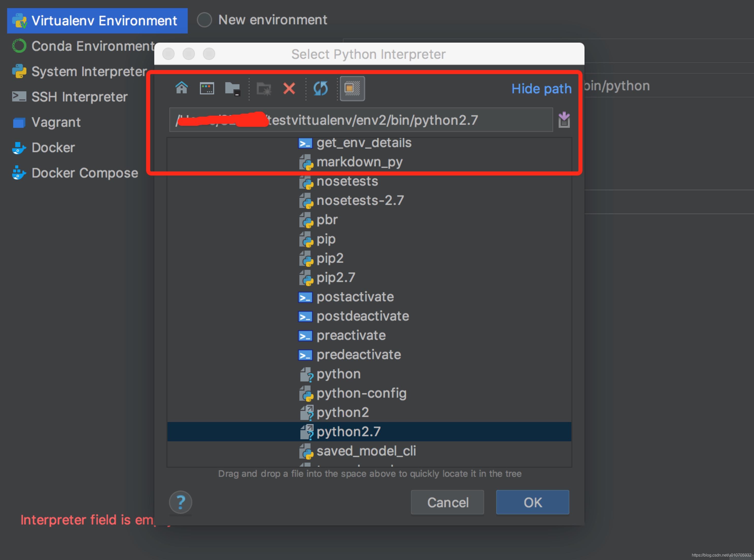Image resolution: width=754 pixels, height=560 pixels.
Task: Click the Conda Environment green circle icon
Action: point(19,46)
